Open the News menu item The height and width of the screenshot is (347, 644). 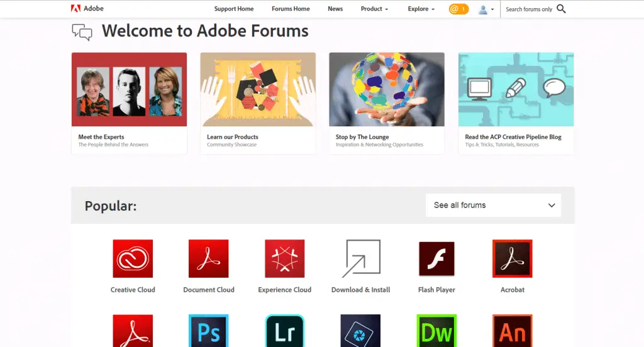click(335, 9)
